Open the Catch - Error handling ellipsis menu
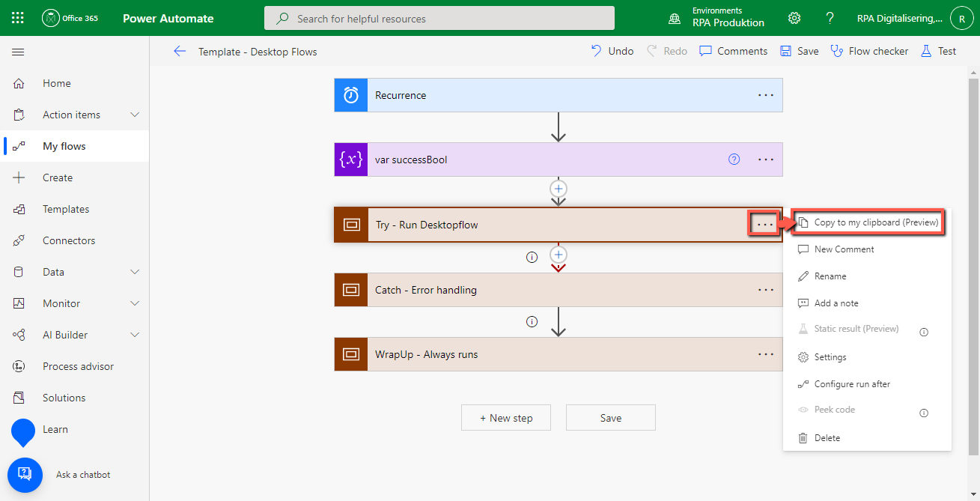The width and height of the screenshot is (980, 501). pos(765,290)
